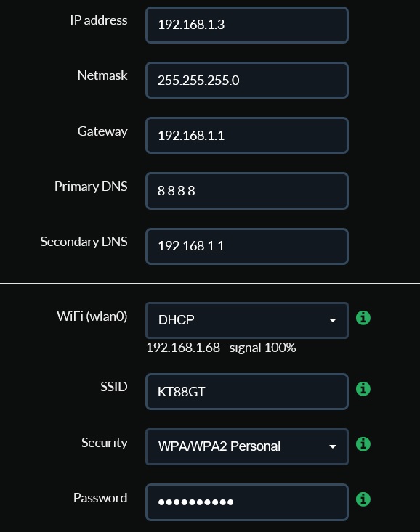420x532 pixels.
Task: Click the info icon next to WiFi (wlan0)
Action: 363,318
